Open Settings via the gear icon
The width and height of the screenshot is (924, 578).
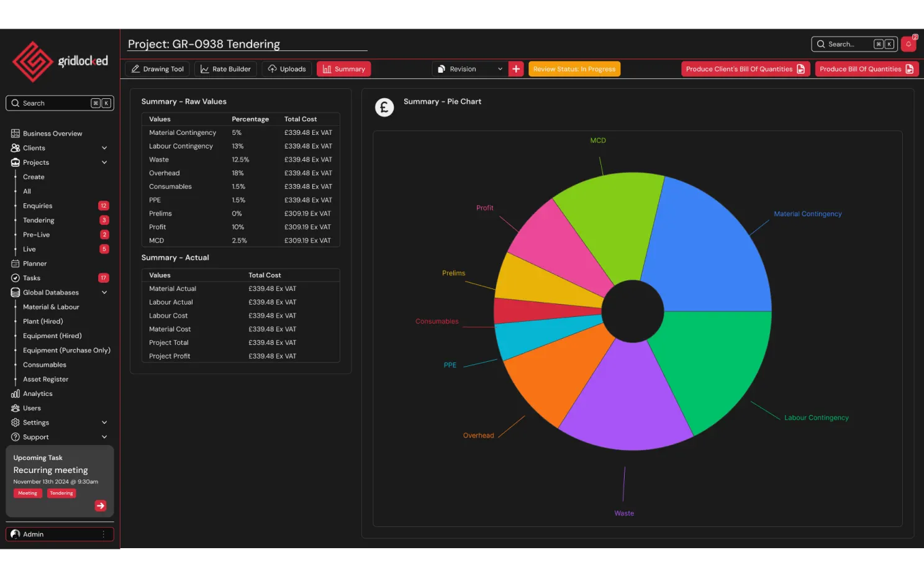14,422
